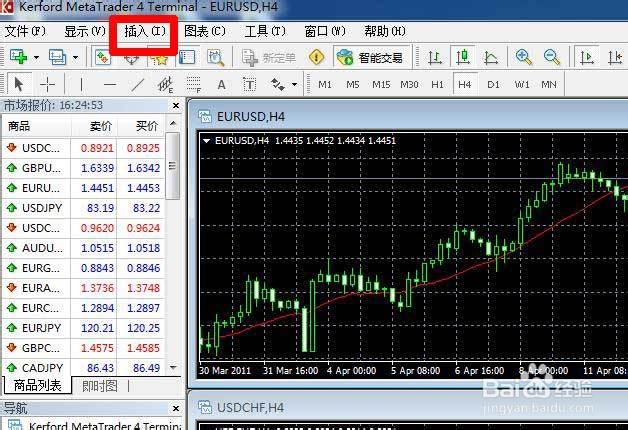Expand the Profiles dropdown arrow
The image size is (628, 430).
[75, 58]
